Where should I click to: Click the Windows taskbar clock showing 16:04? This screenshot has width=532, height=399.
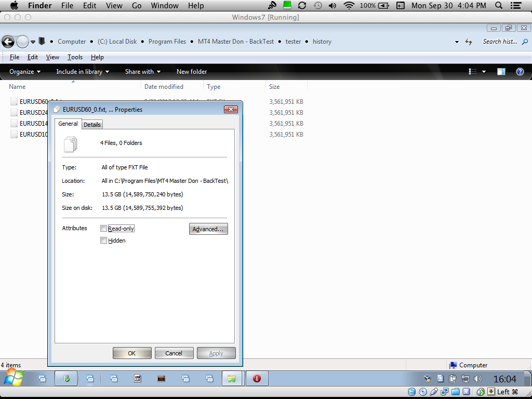505,379
